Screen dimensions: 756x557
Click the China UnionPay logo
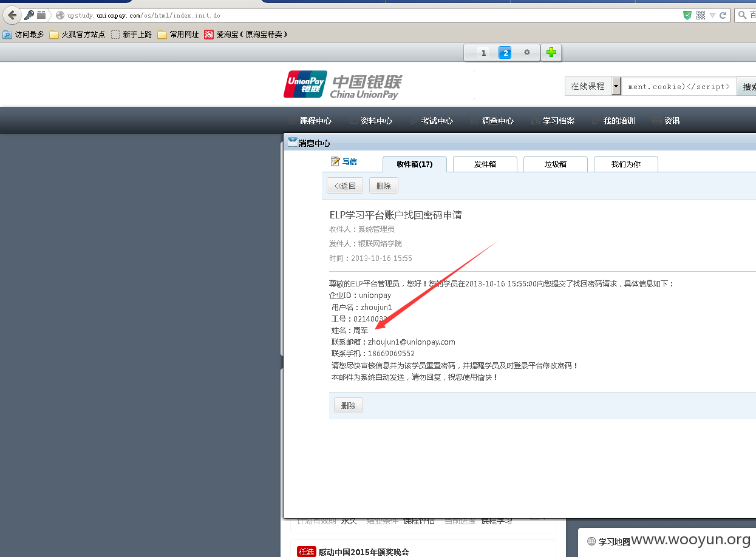point(342,84)
